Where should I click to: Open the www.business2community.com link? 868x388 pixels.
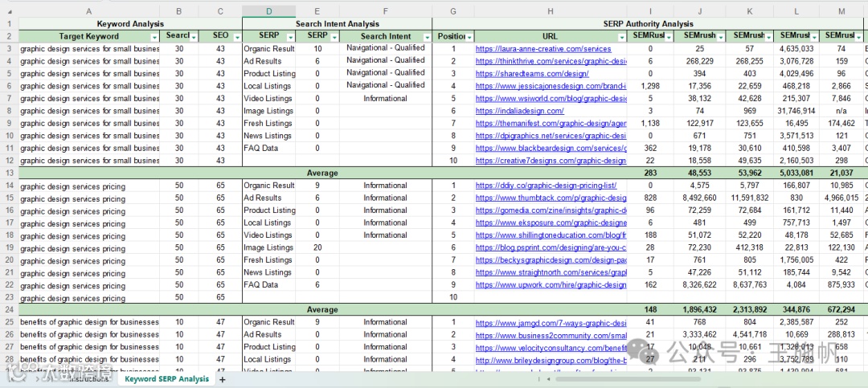pyautogui.click(x=551, y=335)
